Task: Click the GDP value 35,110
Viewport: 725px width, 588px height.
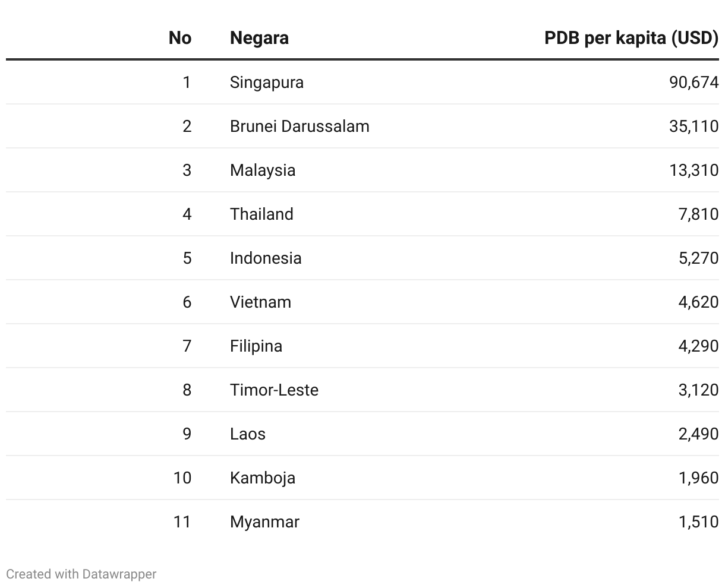Action: [694, 126]
